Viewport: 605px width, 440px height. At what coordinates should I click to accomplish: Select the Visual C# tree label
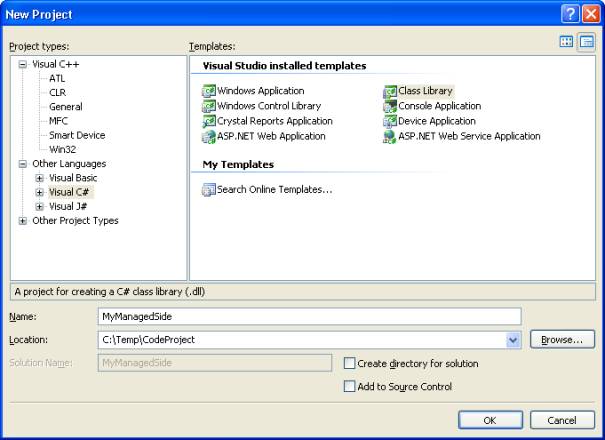coord(71,192)
